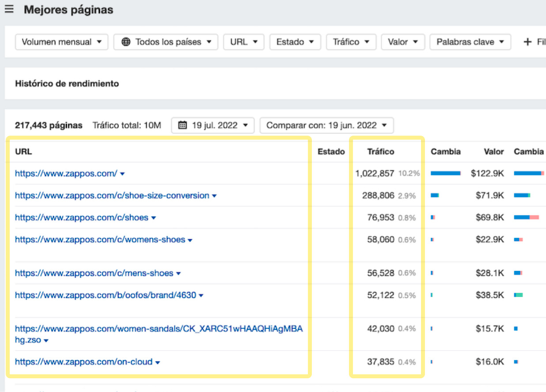The image size is (546, 392).
Task: Click the value change bar for oofos brand row
Action: (x=518, y=295)
